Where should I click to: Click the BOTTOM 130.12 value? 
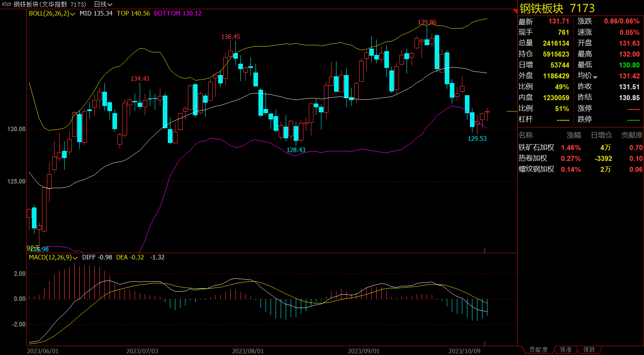[177, 13]
